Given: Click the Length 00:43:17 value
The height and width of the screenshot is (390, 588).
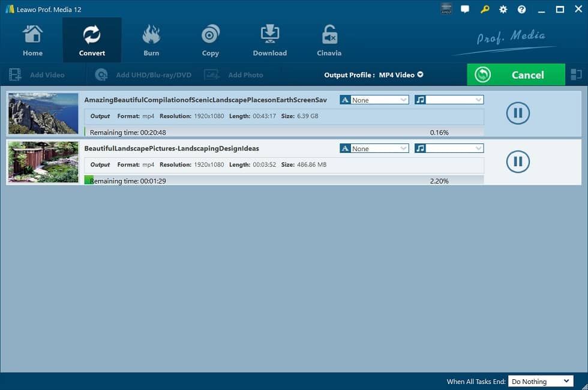Looking at the screenshot, I should coord(264,116).
